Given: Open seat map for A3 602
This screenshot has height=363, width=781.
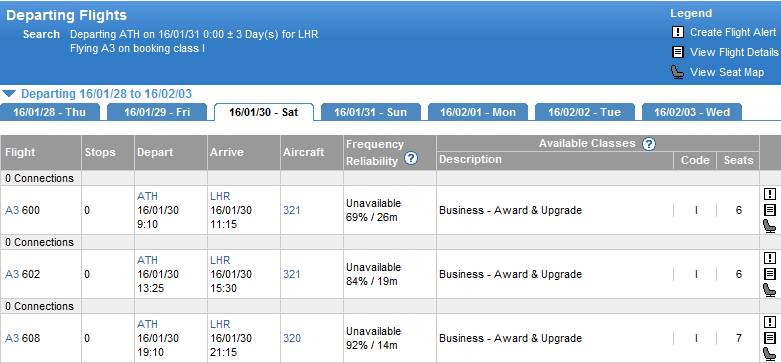Looking at the screenshot, I should 770,290.
